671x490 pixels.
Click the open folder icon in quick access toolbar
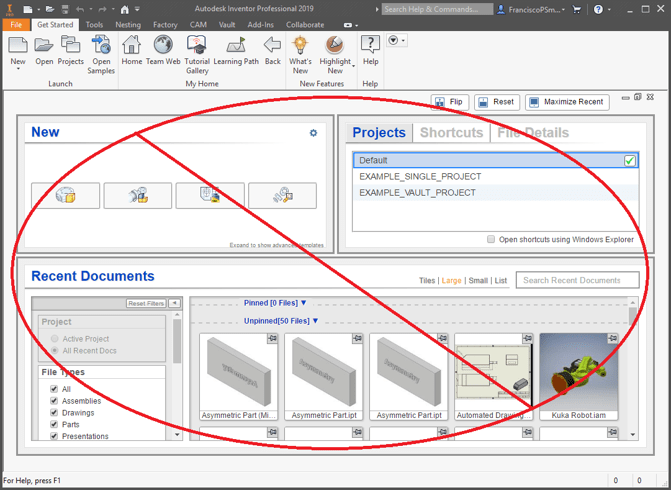coord(50,9)
